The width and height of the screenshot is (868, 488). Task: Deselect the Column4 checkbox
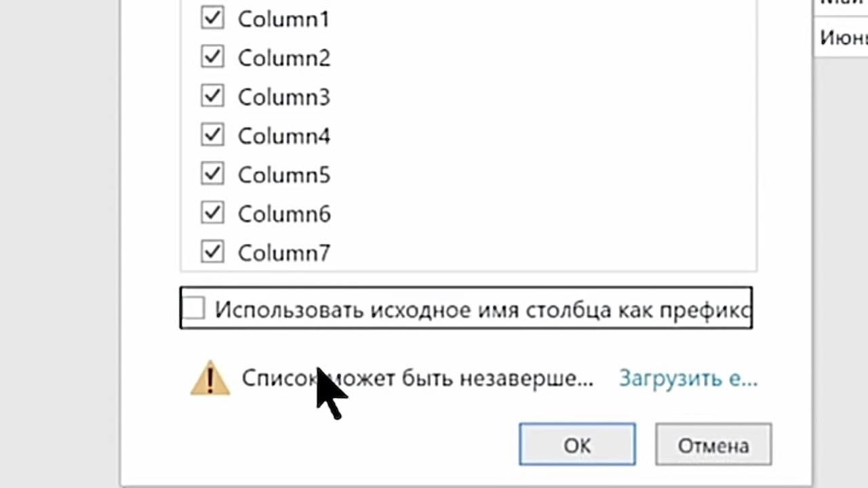[x=212, y=135]
